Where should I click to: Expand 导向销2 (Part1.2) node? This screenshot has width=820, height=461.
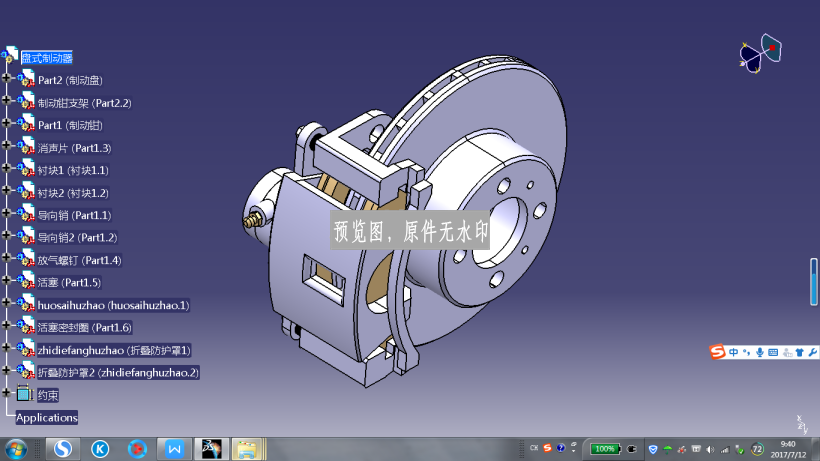click(6, 235)
